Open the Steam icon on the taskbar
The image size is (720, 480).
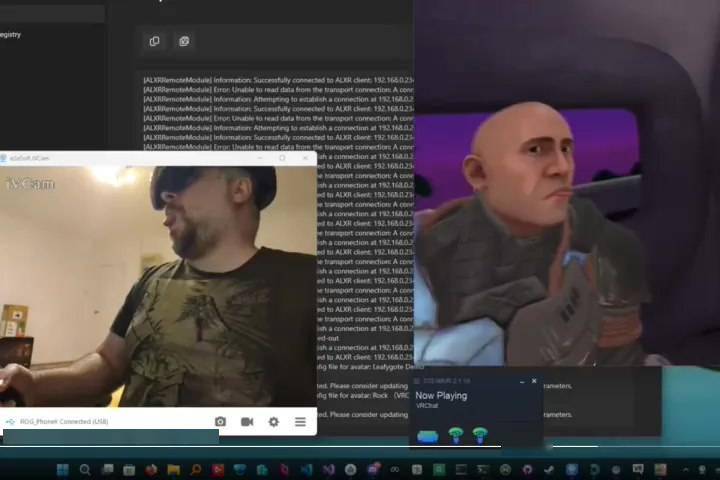coord(549,469)
